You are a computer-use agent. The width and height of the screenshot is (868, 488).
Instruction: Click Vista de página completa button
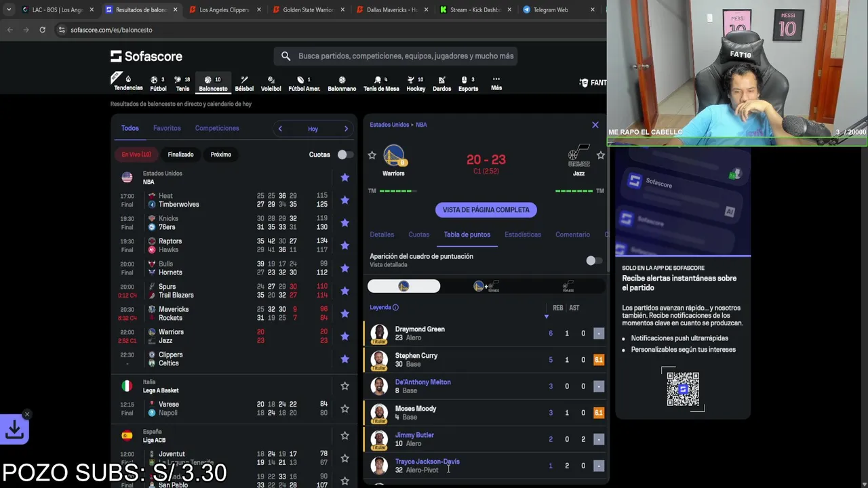click(486, 210)
